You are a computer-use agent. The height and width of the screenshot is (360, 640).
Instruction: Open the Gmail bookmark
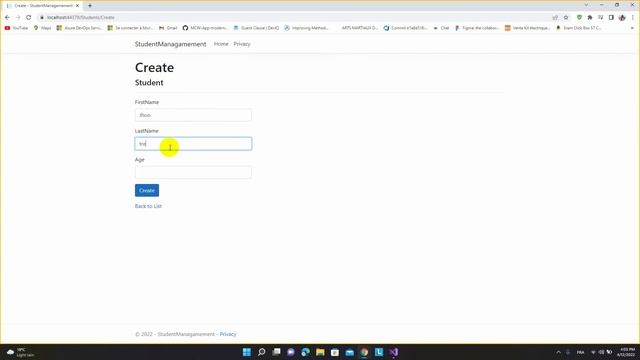168,28
